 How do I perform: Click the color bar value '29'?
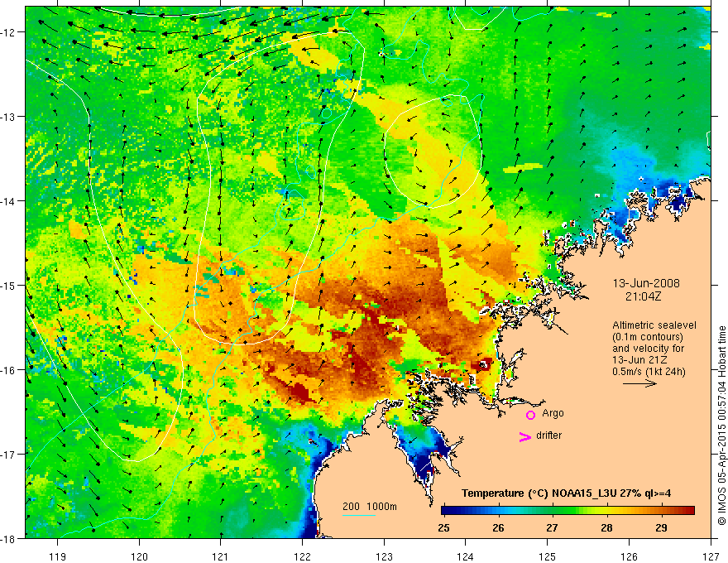tap(661, 527)
